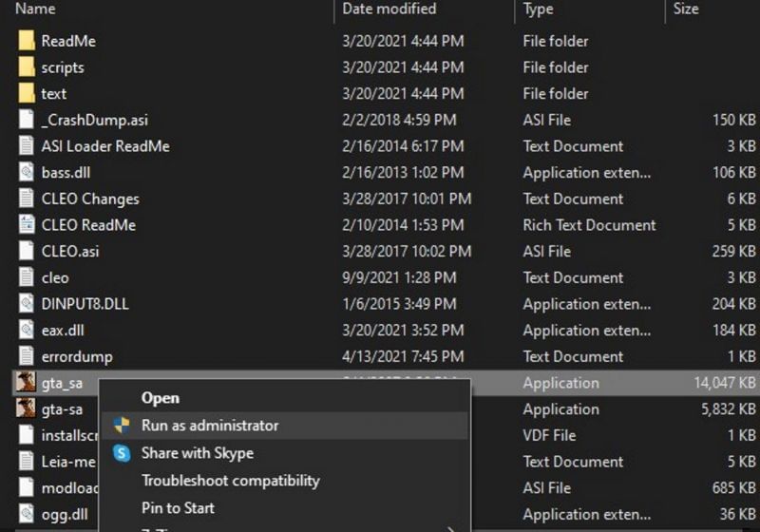Click the gta-sa application icon
The height and width of the screenshot is (532, 760).
coord(26,409)
